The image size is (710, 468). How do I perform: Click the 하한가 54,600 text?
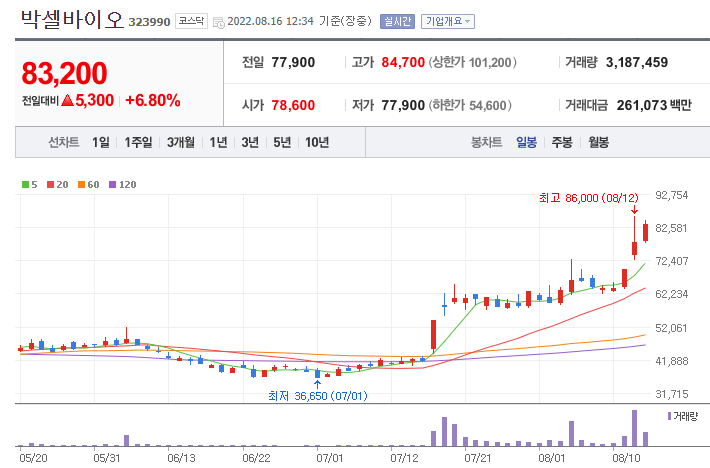point(470,105)
